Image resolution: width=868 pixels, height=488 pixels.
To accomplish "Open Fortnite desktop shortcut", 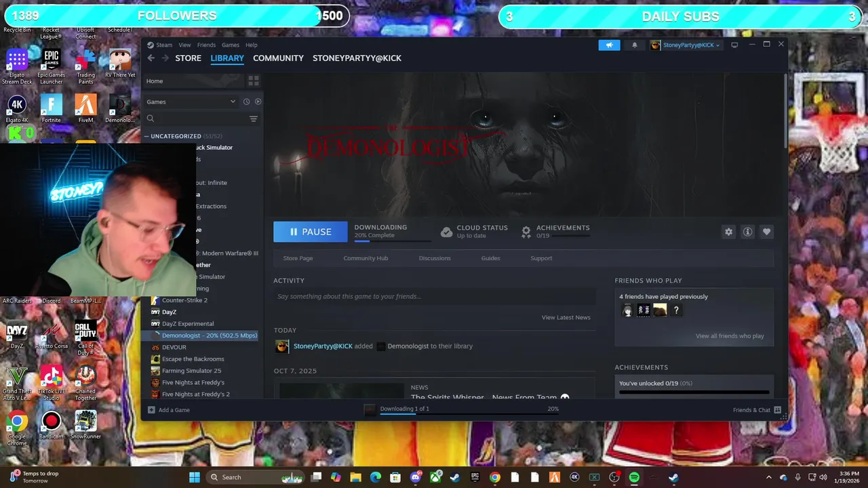I will [51, 108].
